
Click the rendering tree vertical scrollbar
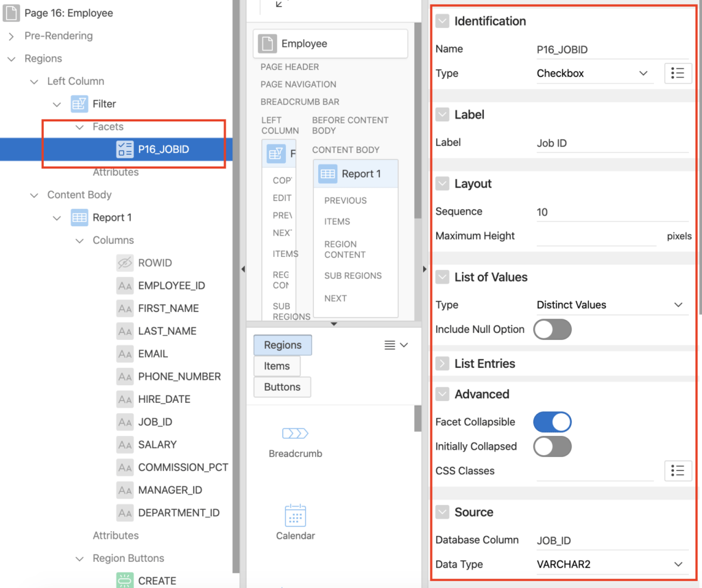[x=236, y=286]
